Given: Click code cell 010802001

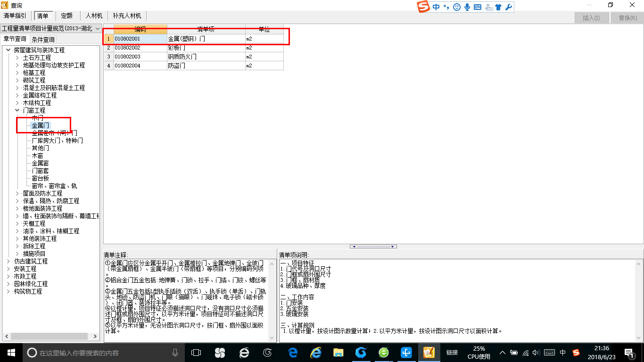Looking at the screenshot, I should coord(140,39).
